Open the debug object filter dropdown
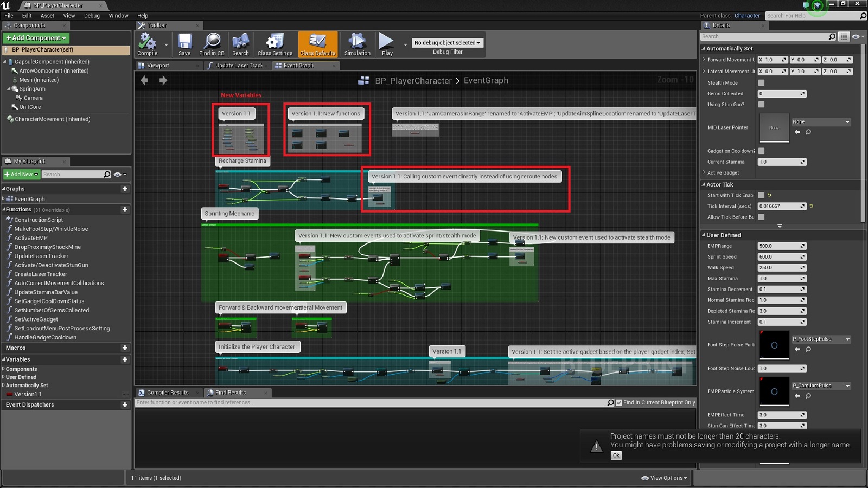The width and height of the screenshot is (868, 488). 447,43
